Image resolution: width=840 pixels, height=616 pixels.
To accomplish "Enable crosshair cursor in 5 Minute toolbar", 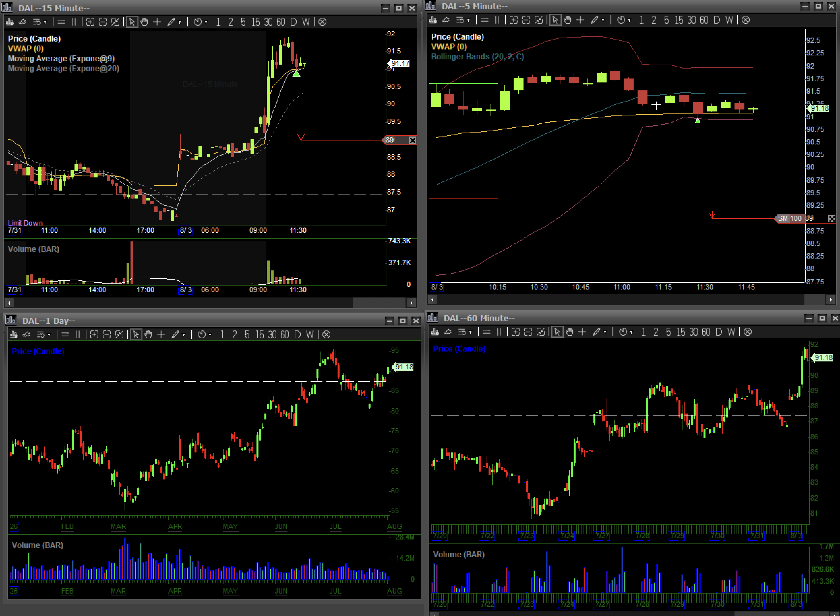I will click(580, 20).
